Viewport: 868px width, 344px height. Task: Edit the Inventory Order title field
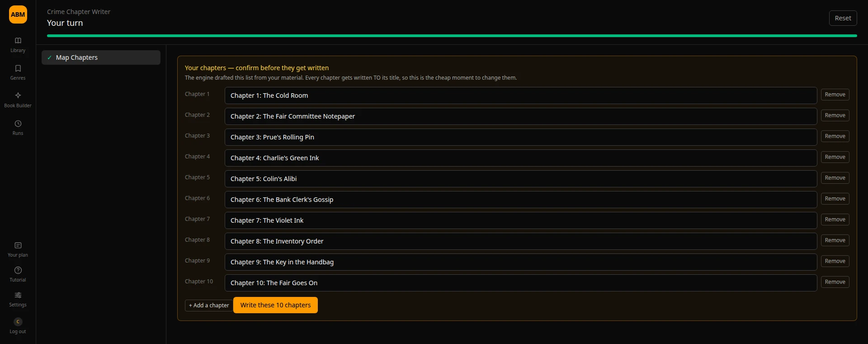point(521,241)
